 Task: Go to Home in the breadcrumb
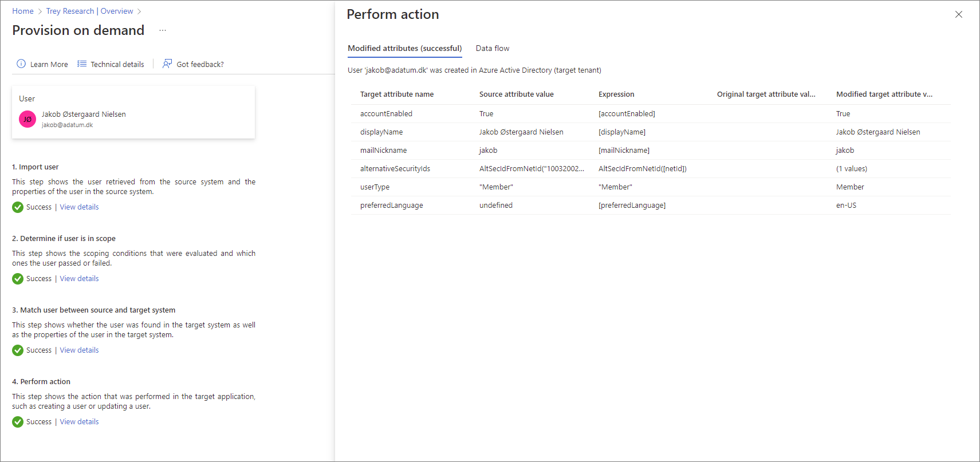[23, 11]
